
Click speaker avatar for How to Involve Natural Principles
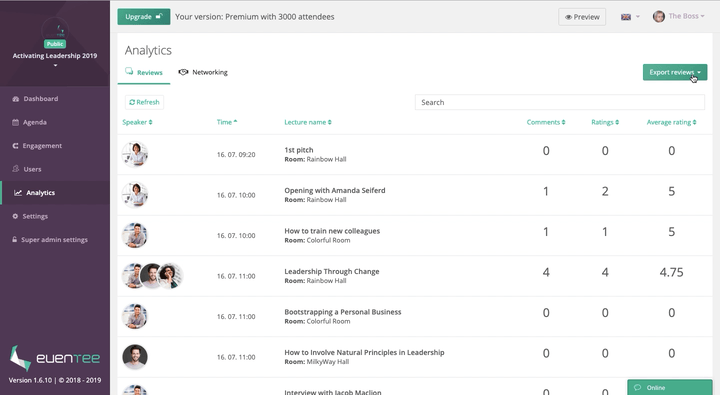pyautogui.click(x=135, y=356)
